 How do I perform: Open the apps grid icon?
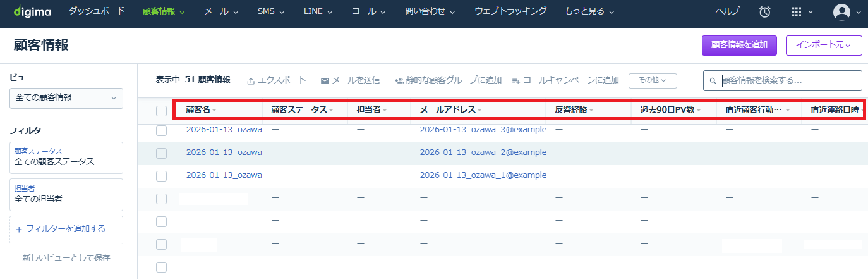point(797,11)
